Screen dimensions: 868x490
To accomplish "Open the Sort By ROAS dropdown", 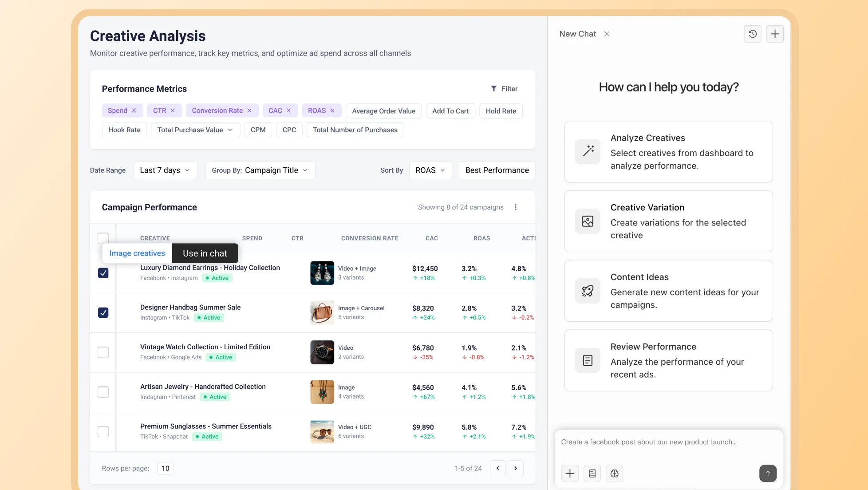I will point(430,170).
